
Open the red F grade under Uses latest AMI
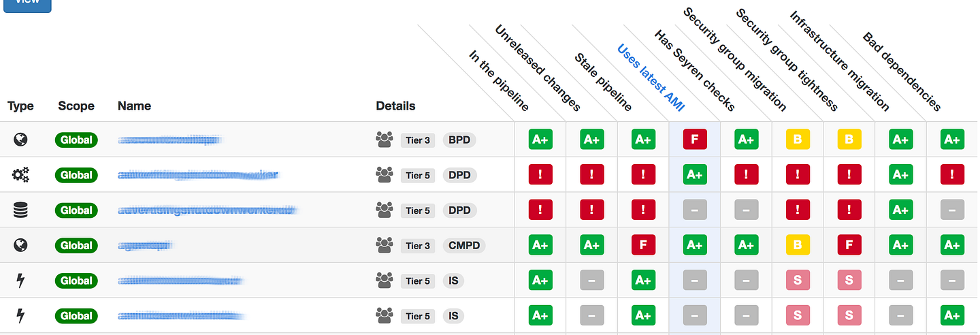tap(695, 140)
